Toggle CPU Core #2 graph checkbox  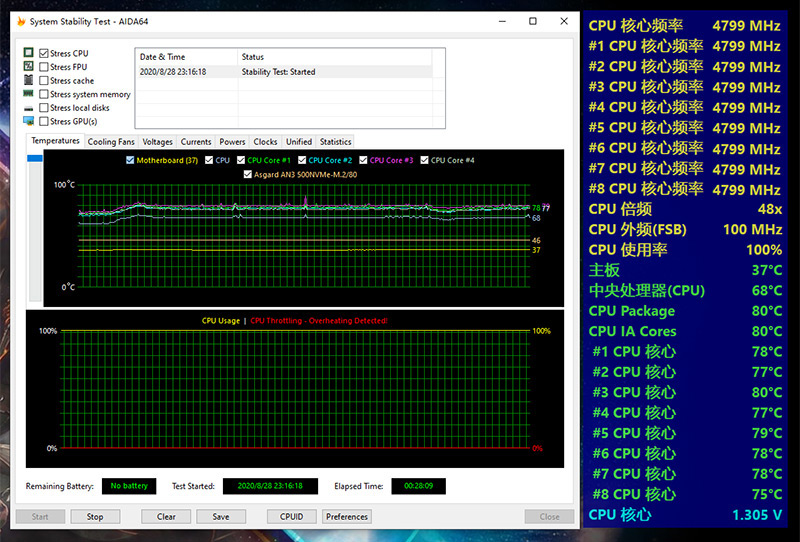click(x=302, y=160)
